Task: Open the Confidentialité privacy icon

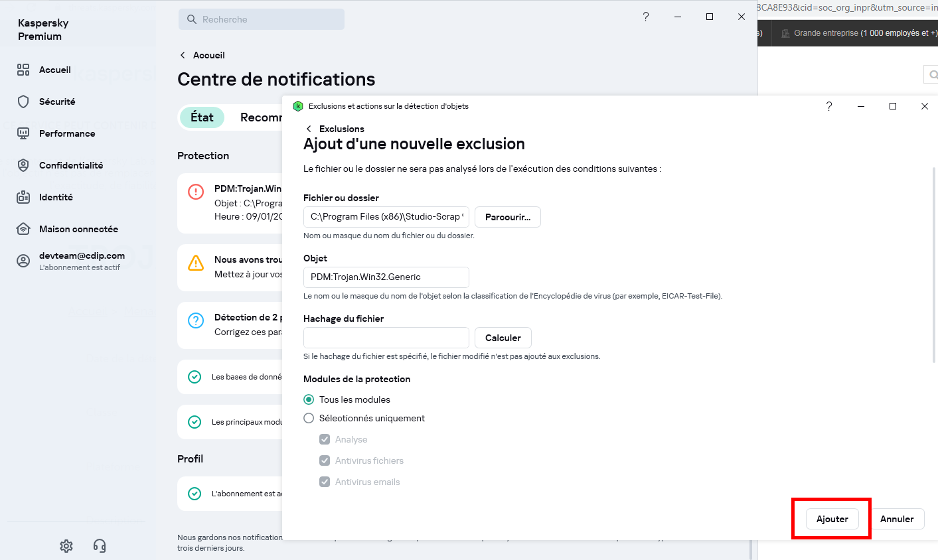Action: pos(23,165)
